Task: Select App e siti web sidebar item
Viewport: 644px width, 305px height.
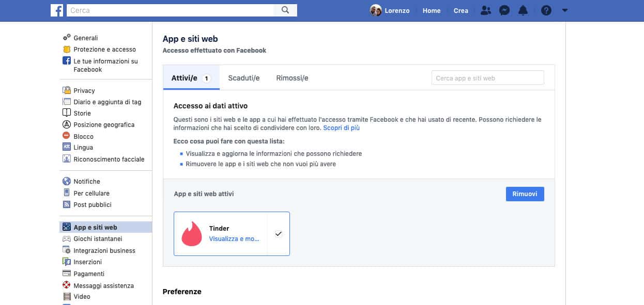Action: pos(105,227)
